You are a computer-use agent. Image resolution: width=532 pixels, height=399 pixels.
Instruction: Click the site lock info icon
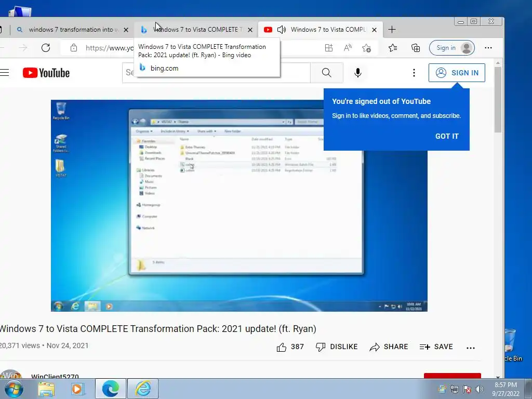click(x=74, y=48)
